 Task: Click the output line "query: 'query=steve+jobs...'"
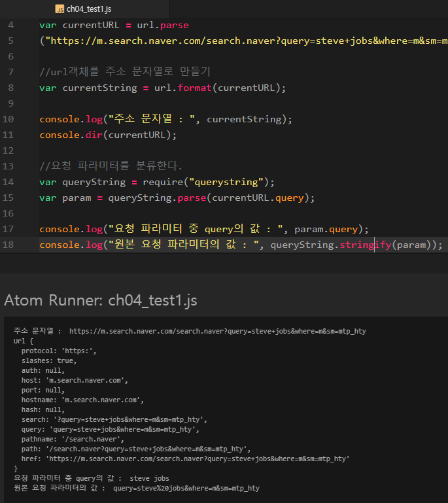pos(111,430)
